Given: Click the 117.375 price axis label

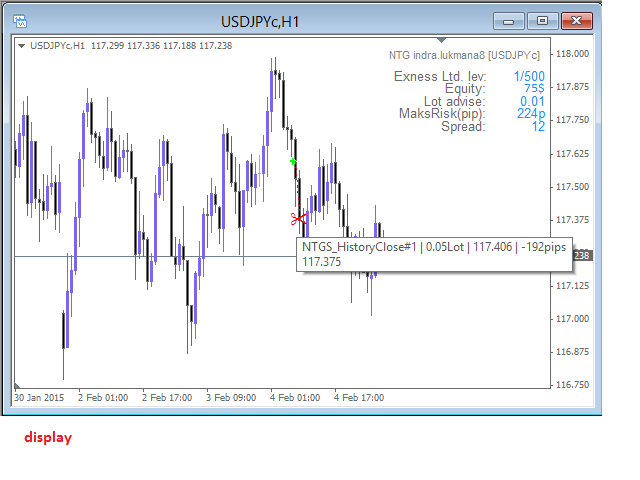Looking at the screenshot, I should click(572, 220).
